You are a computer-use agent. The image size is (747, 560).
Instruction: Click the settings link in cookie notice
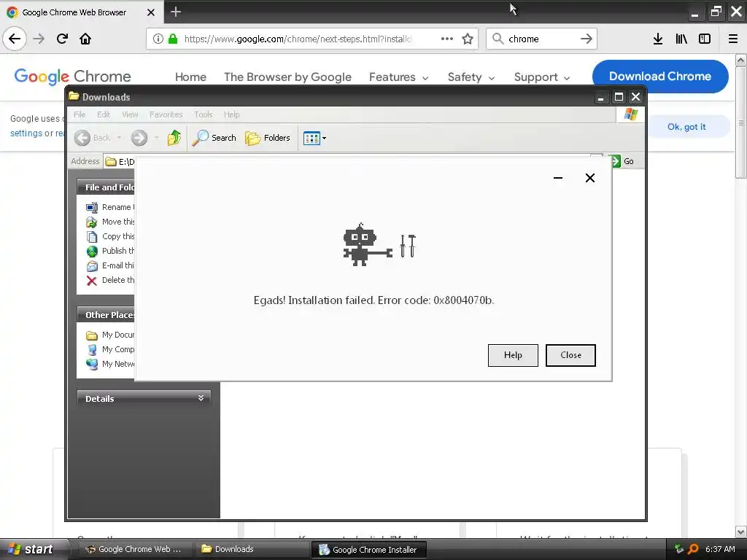26,133
